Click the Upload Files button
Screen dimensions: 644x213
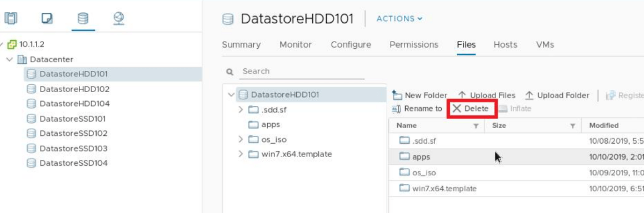pos(486,95)
